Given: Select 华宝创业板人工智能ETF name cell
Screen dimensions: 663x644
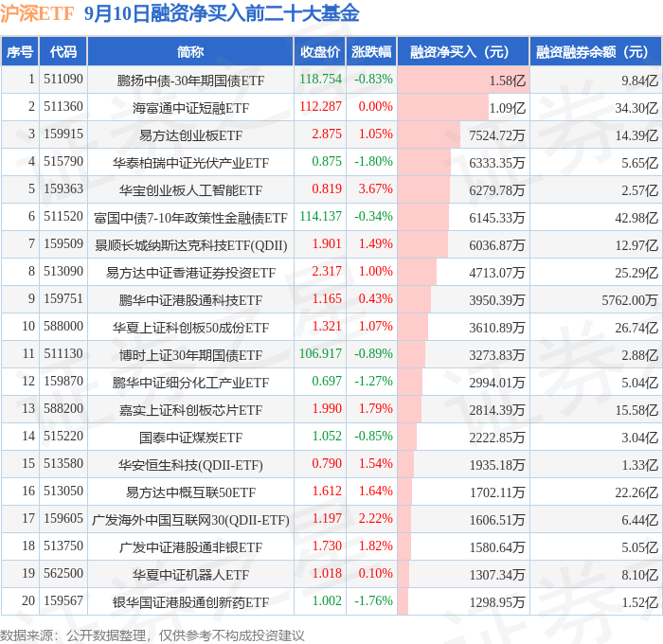Looking at the screenshot, I should (x=190, y=189).
